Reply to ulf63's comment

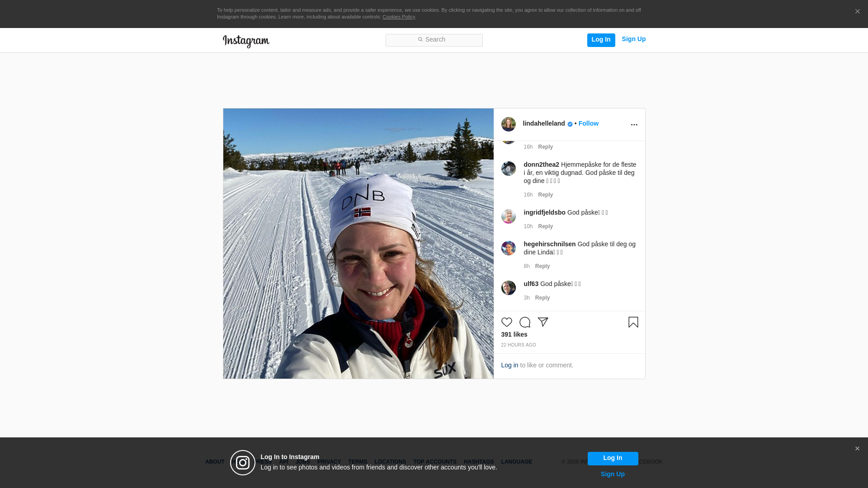click(x=542, y=298)
